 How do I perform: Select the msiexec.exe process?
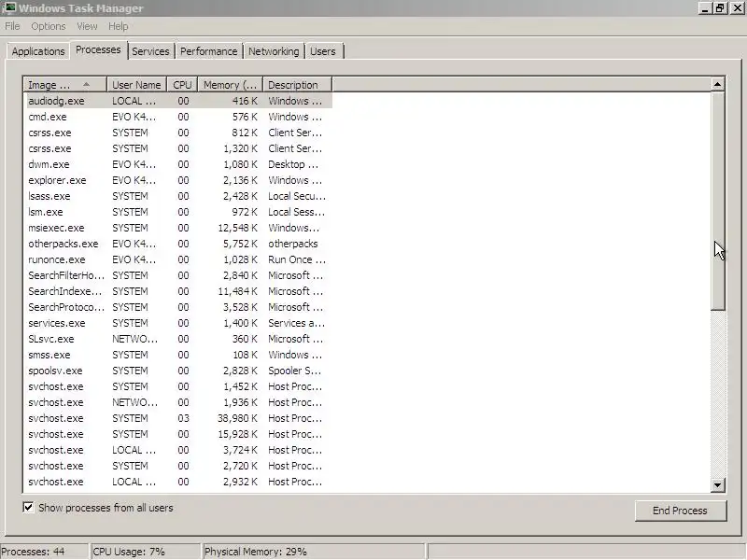pos(177,228)
